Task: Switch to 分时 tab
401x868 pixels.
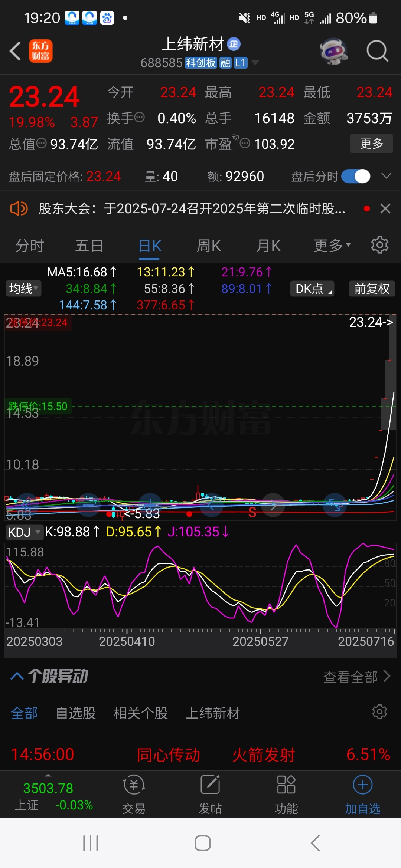Action: pyautogui.click(x=30, y=246)
